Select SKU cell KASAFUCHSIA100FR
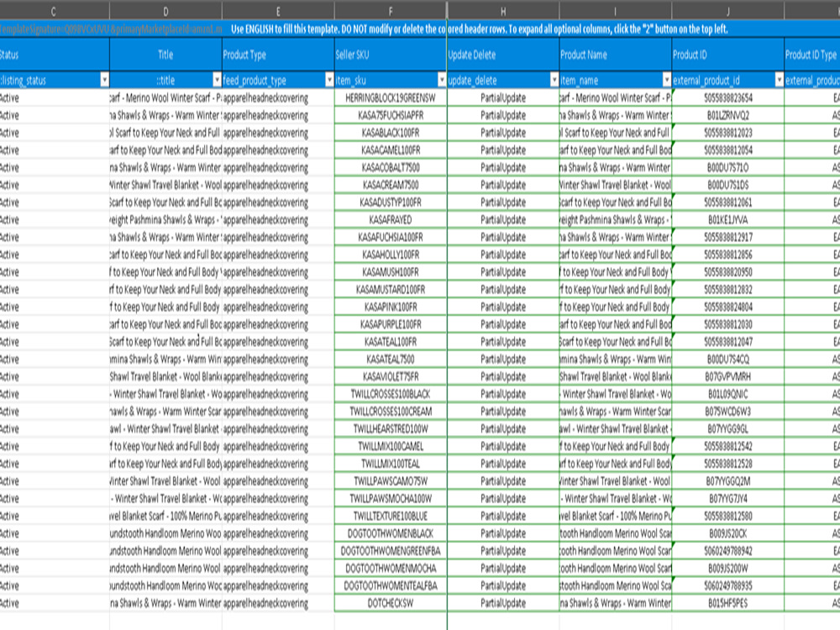The image size is (840, 630). pyautogui.click(x=391, y=237)
